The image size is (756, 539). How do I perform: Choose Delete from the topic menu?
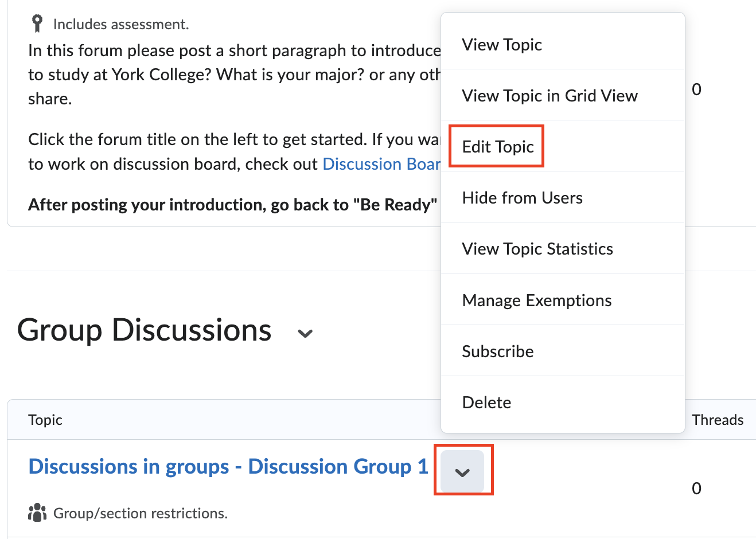coord(486,403)
